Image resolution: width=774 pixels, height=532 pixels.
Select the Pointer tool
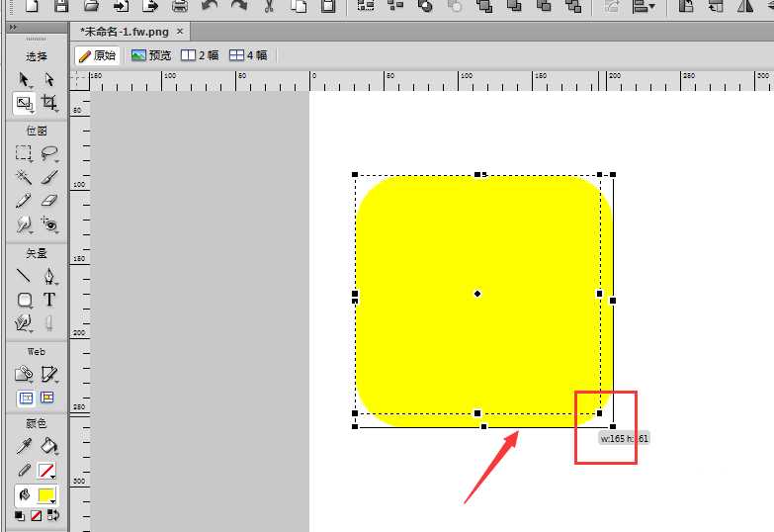pos(24,79)
